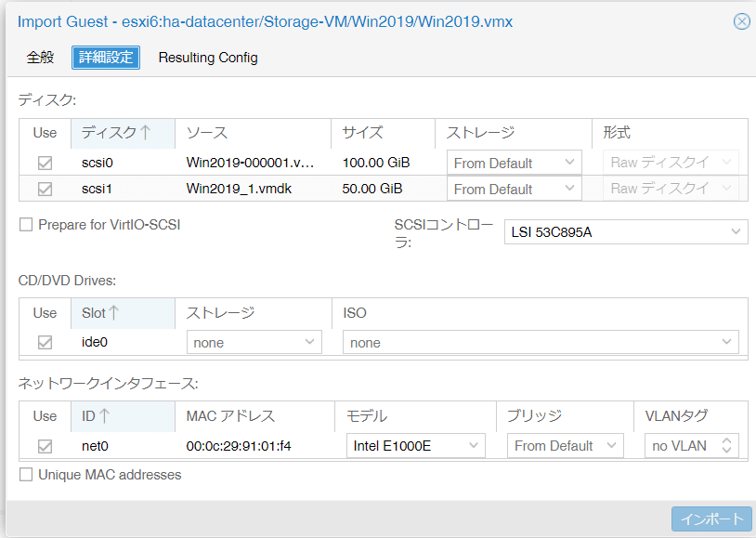Close the Import Guest dialog
Screen dimensions: 756x538
point(741,21)
